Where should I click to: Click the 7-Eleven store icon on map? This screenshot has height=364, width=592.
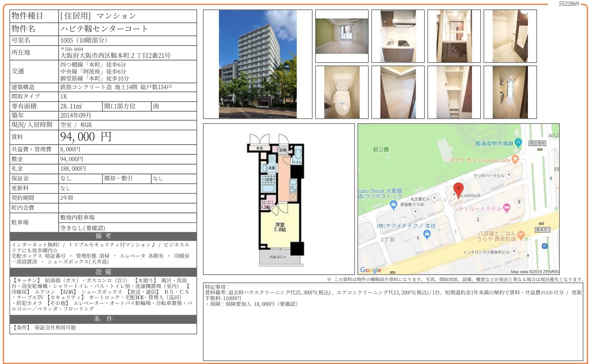point(519,202)
